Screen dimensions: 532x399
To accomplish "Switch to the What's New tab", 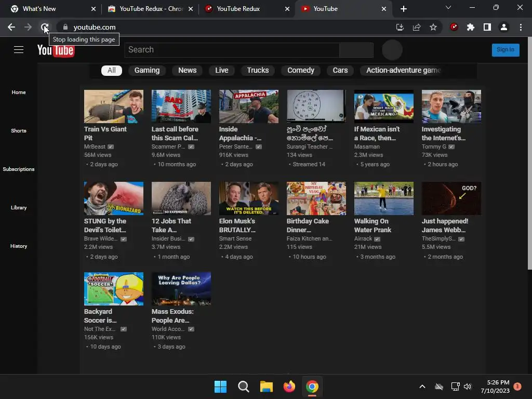I will pyautogui.click(x=51, y=9).
